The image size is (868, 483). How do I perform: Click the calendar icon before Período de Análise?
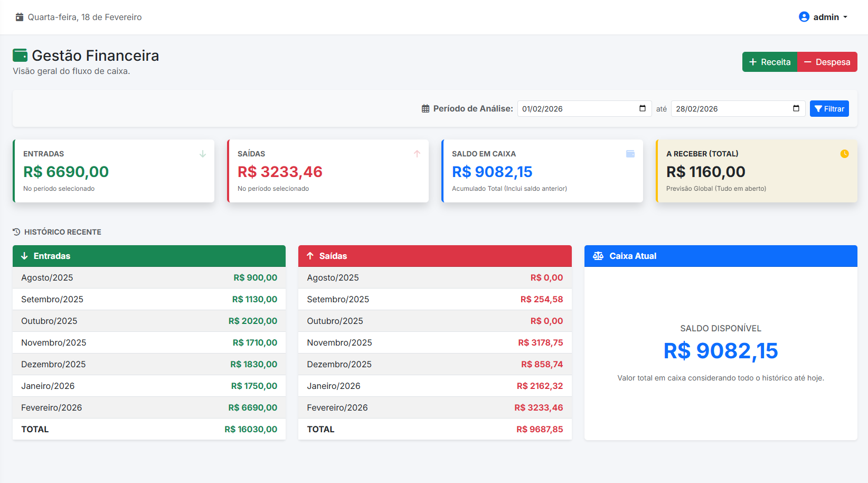point(425,108)
